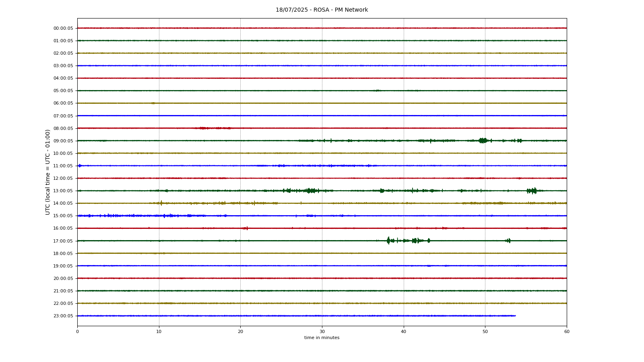The width and height of the screenshot is (644, 362).
Task: Click the 21:00:05 time label
Action: click(63, 291)
